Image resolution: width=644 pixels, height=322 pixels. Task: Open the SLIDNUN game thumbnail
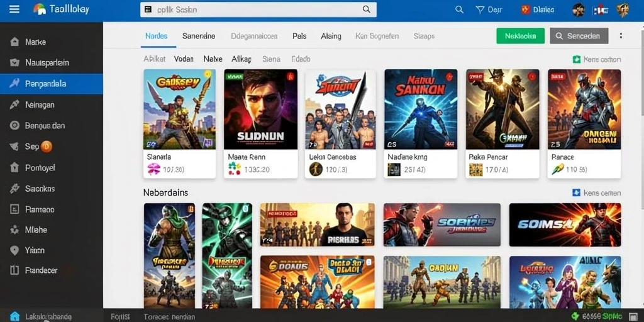261,109
